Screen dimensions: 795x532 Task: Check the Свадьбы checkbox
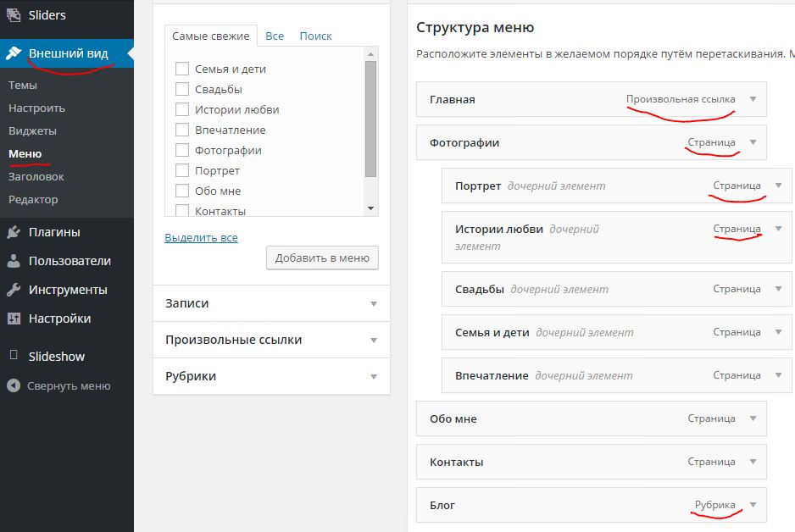pos(182,89)
